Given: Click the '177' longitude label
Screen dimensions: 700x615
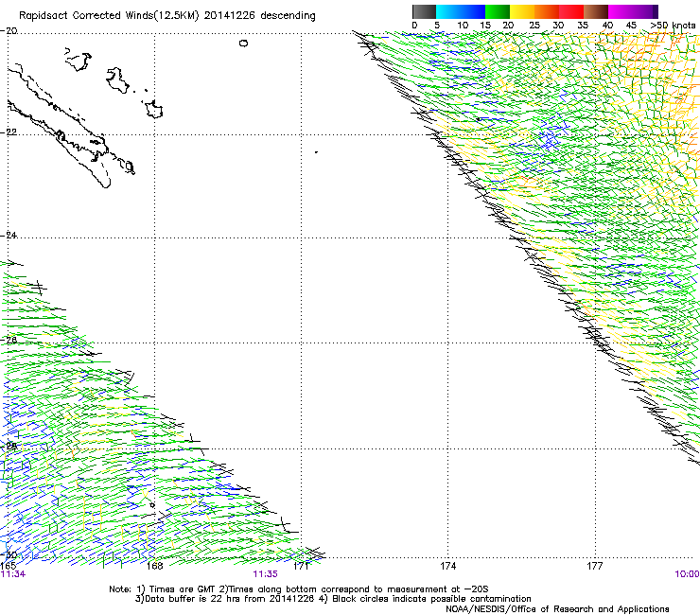Looking at the screenshot, I should [x=594, y=566].
